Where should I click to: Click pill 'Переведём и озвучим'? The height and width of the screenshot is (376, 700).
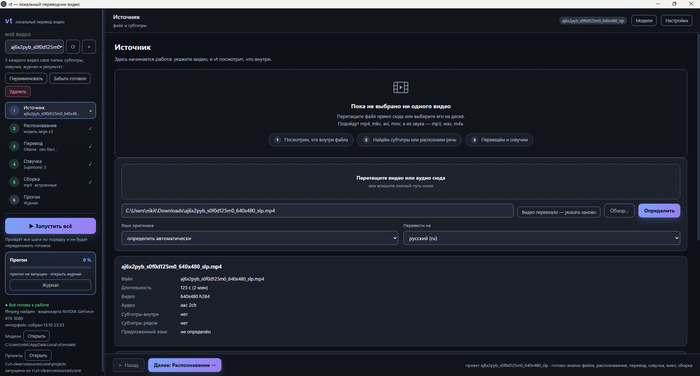pyautogui.click(x=499, y=140)
